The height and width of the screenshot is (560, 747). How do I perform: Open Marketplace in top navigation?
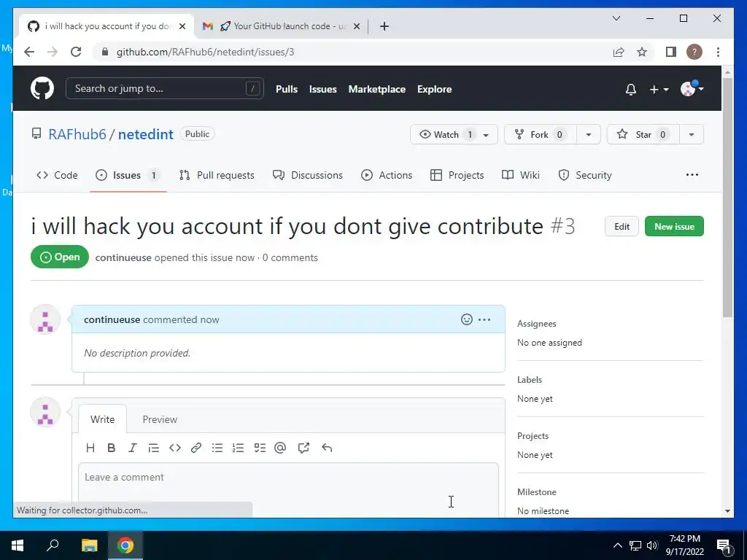(x=377, y=89)
